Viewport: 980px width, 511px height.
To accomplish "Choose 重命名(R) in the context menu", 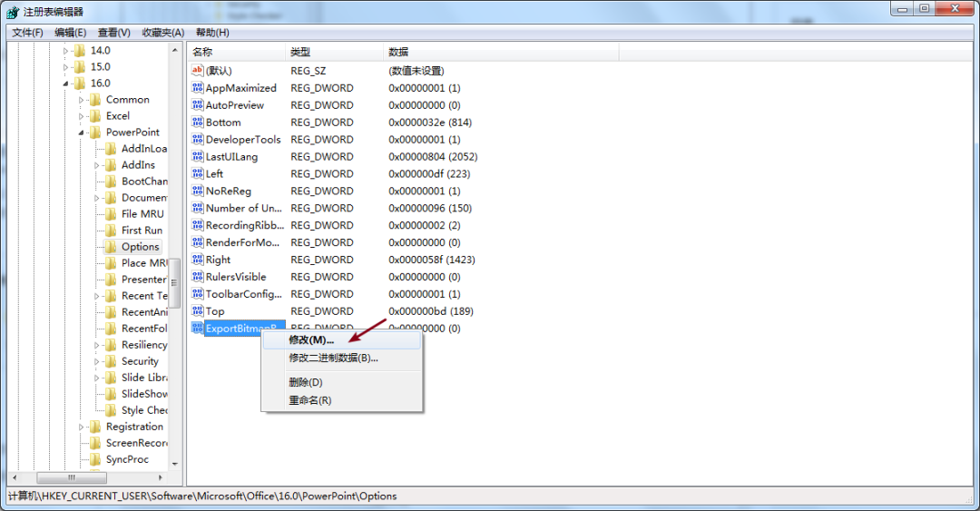I will [x=342, y=400].
